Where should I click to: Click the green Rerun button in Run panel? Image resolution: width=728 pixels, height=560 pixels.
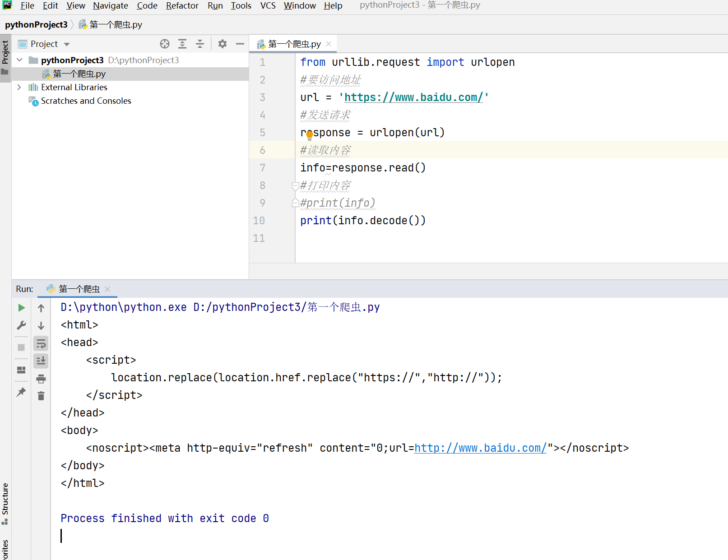point(21,308)
